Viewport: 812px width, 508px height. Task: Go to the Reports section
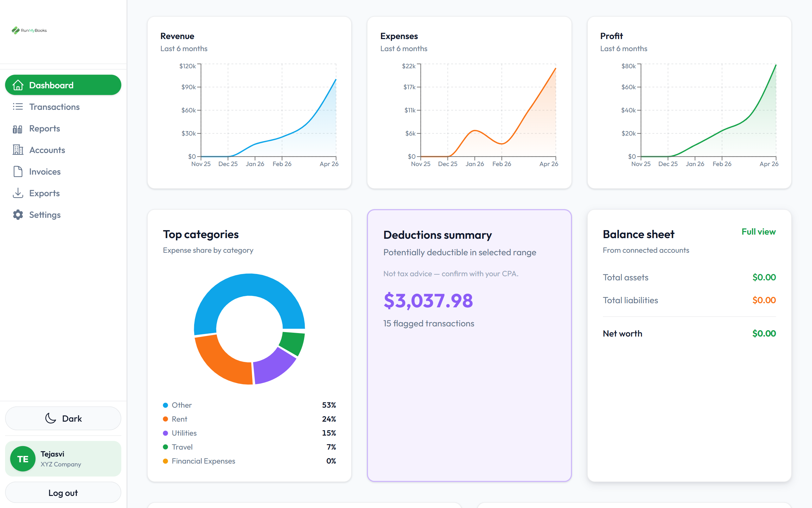(63, 128)
